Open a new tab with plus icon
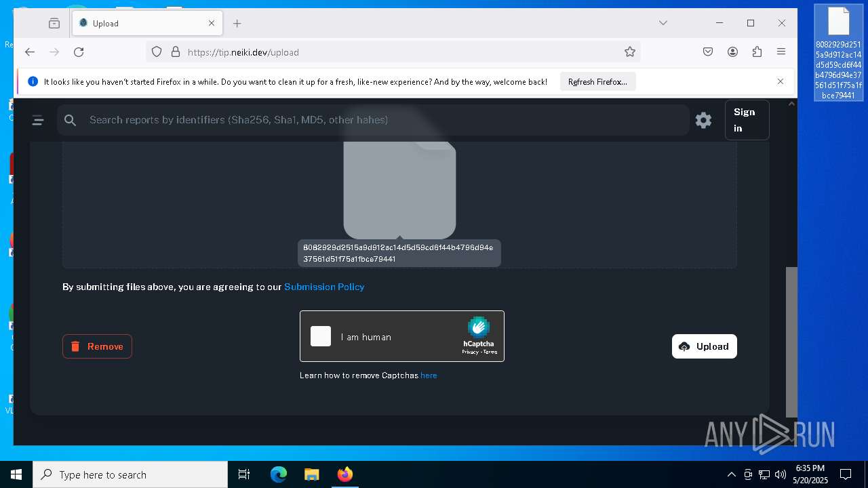 point(237,23)
